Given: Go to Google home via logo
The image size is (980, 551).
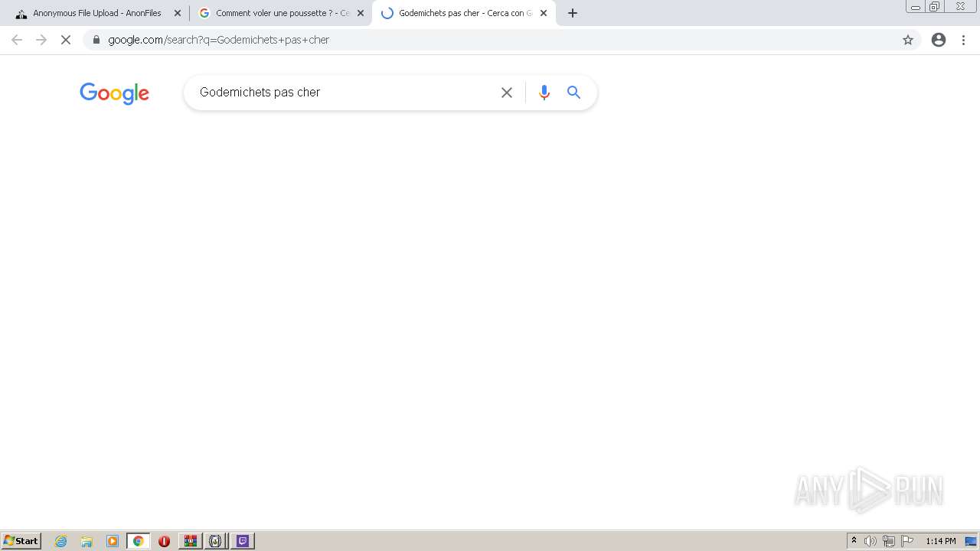Looking at the screenshot, I should (x=114, y=93).
